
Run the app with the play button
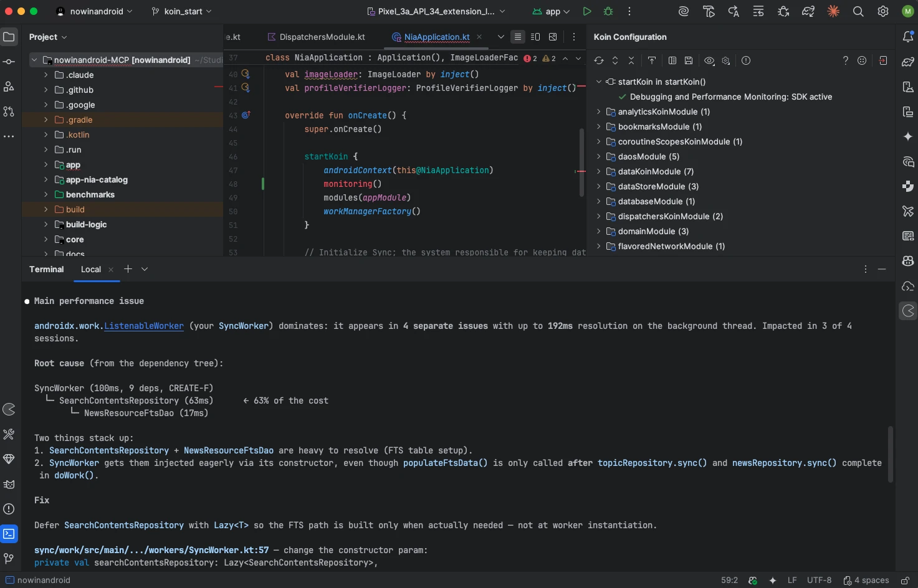[x=586, y=11]
